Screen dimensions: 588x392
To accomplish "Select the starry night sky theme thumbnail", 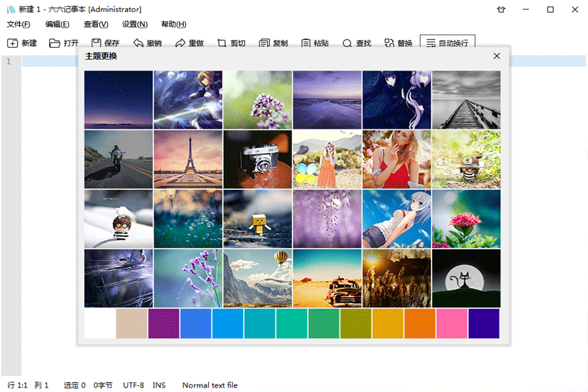I will 118,100.
